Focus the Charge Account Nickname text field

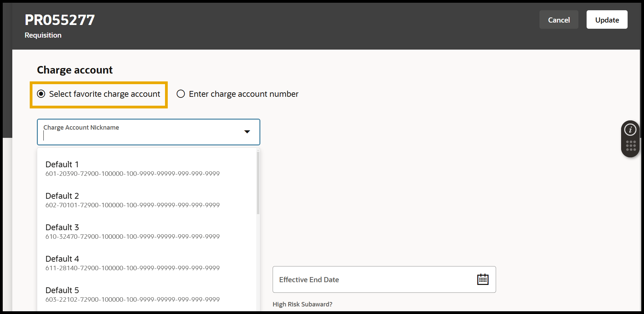pyautogui.click(x=140, y=136)
